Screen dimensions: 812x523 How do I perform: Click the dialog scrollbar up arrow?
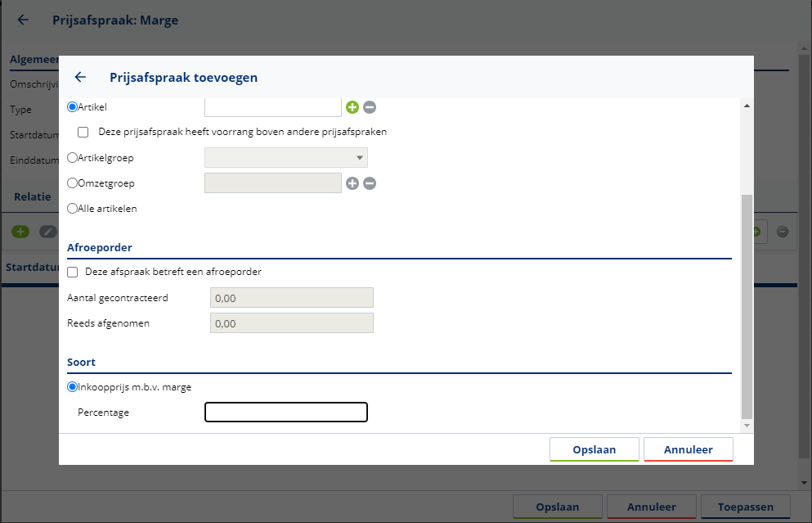746,106
